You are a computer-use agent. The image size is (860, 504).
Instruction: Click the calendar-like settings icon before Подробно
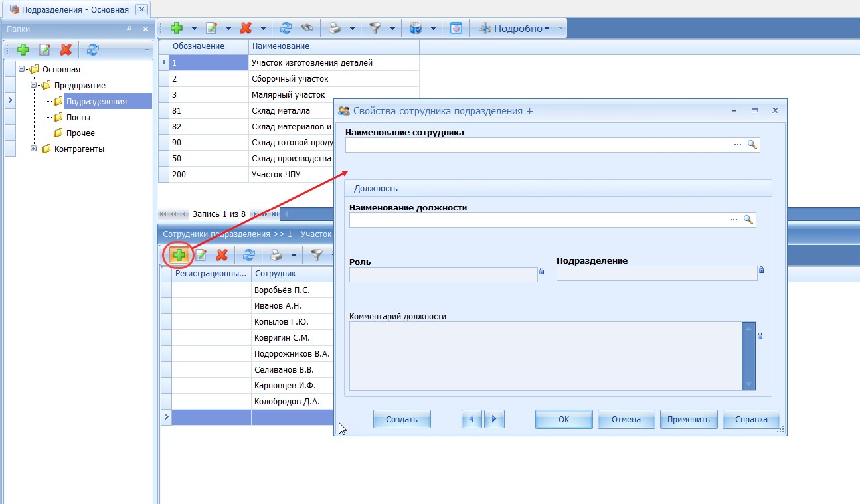pos(456,28)
